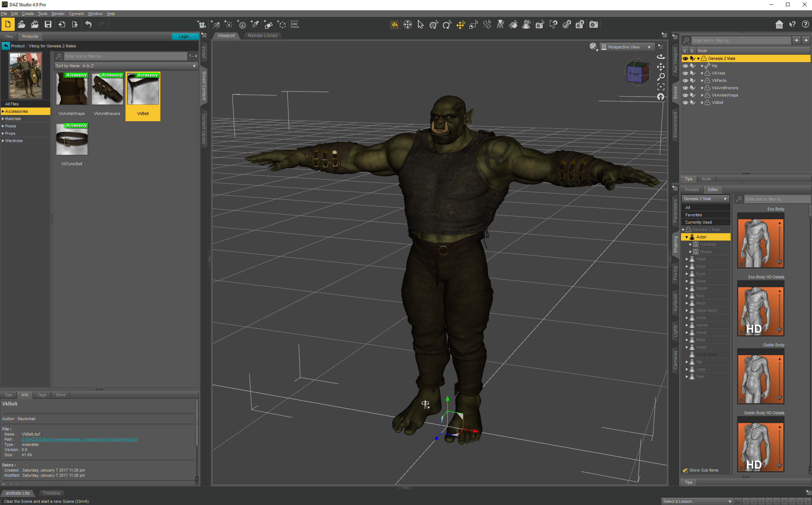Click the view cube in viewport
The width and height of the screenshot is (812, 505).
(x=637, y=73)
